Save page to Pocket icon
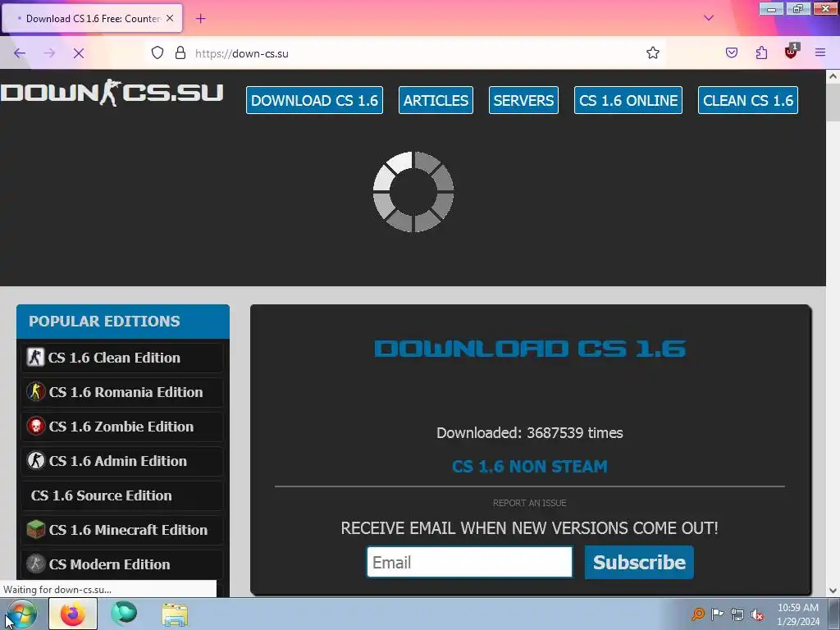Image resolution: width=840 pixels, height=630 pixels. point(732,53)
